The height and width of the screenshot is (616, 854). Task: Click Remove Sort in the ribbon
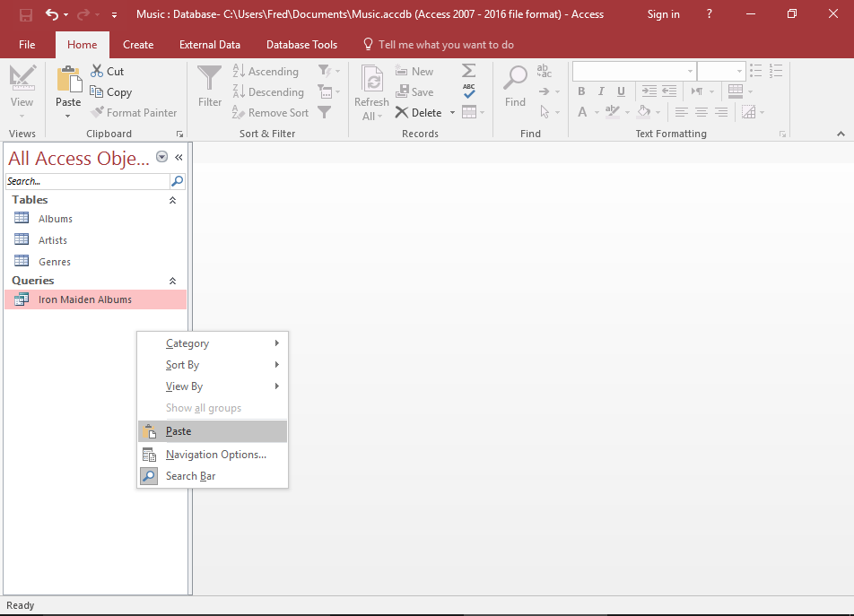click(x=270, y=113)
